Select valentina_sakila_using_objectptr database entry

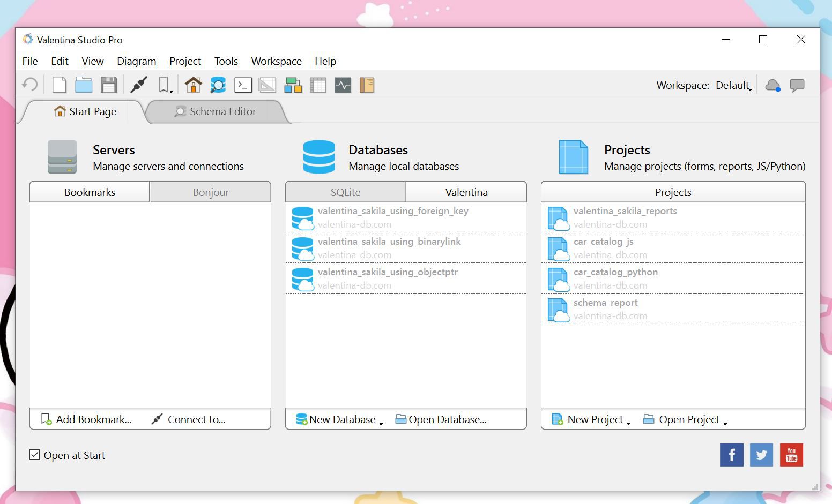tap(406, 279)
